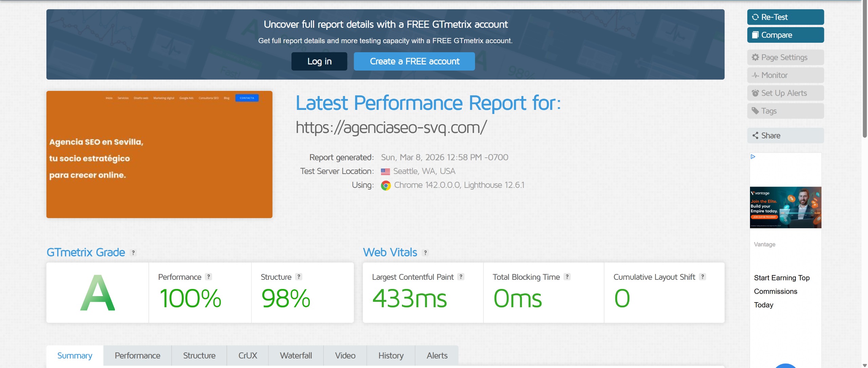868x368 pixels.
Task: Click the Re-Test button
Action: (785, 17)
